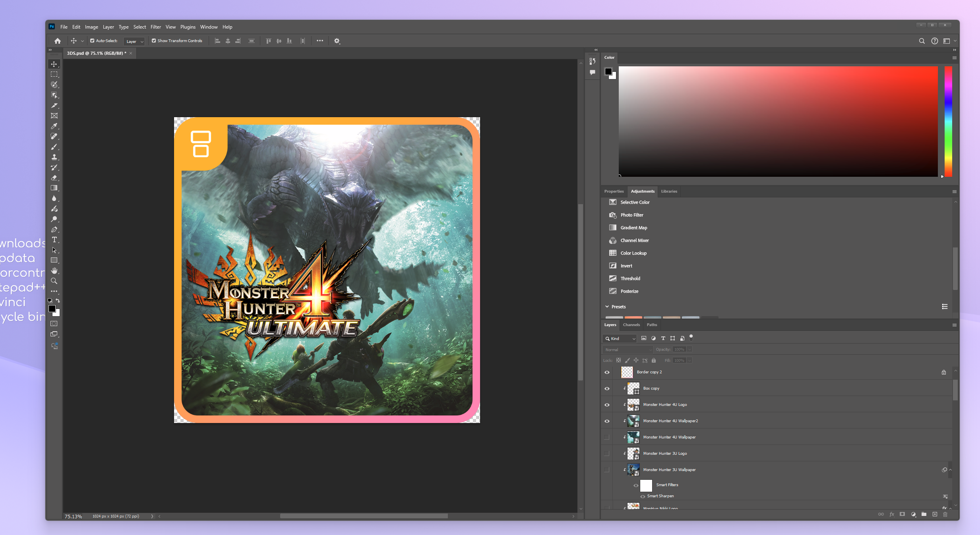Screen dimensions: 980x535
Task: Click the Clone Stamp tool
Action: point(54,157)
